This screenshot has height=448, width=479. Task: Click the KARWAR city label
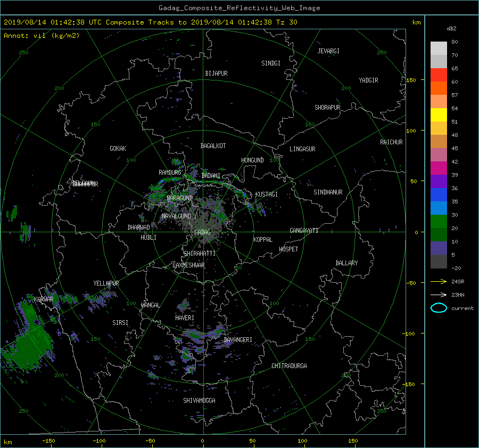point(44,299)
